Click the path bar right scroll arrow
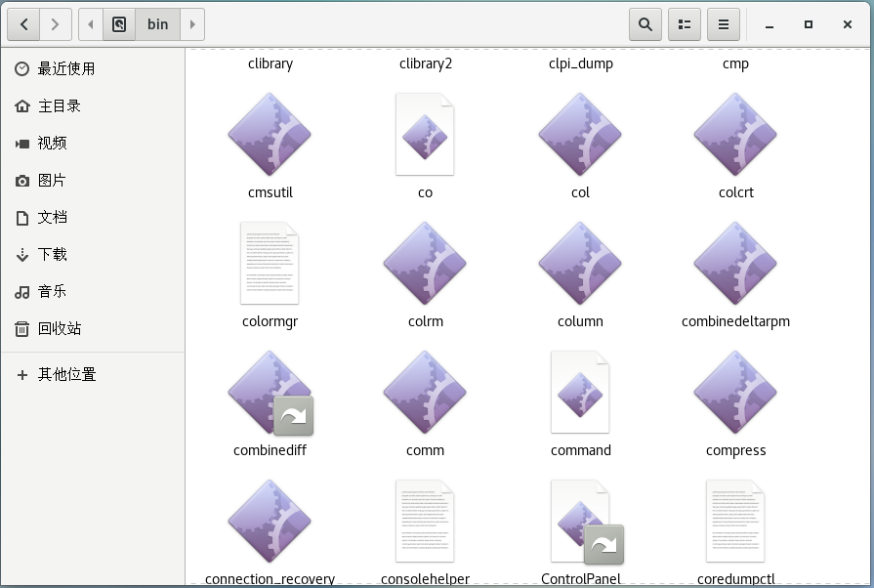Image resolution: width=874 pixels, height=588 pixels. pyautogui.click(x=192, y=24)
